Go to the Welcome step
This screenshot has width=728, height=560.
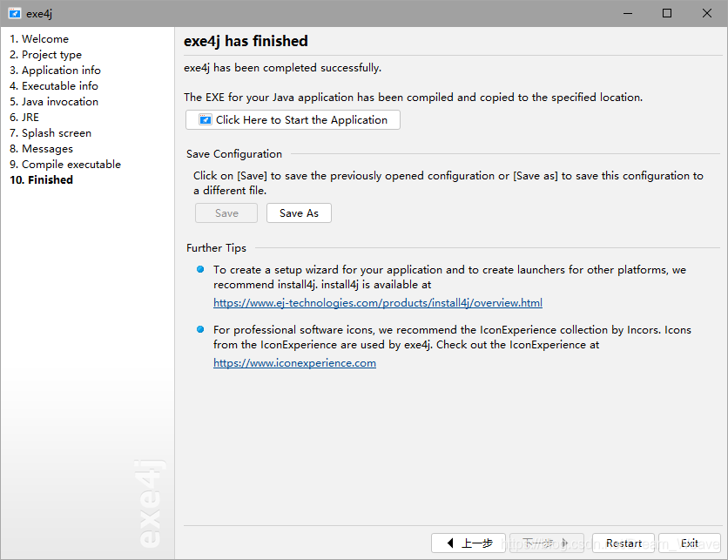(39, 39)
